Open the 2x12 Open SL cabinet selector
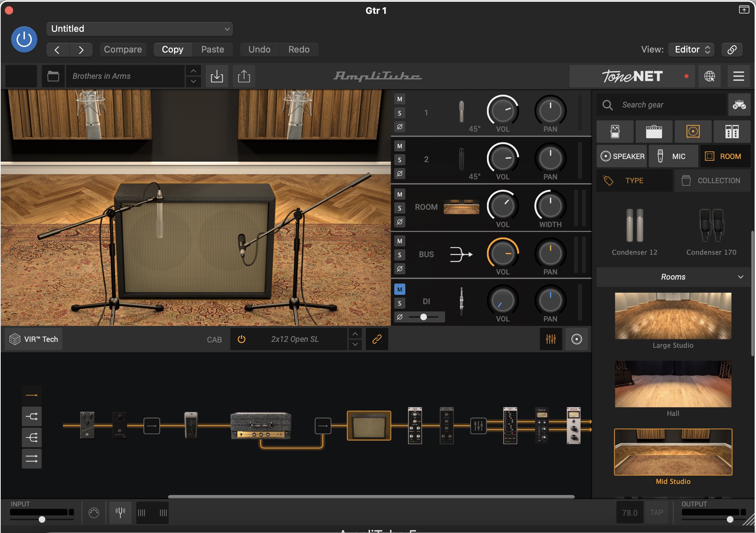This screenshot has height=533, width=756. click(x=295, y=339)
